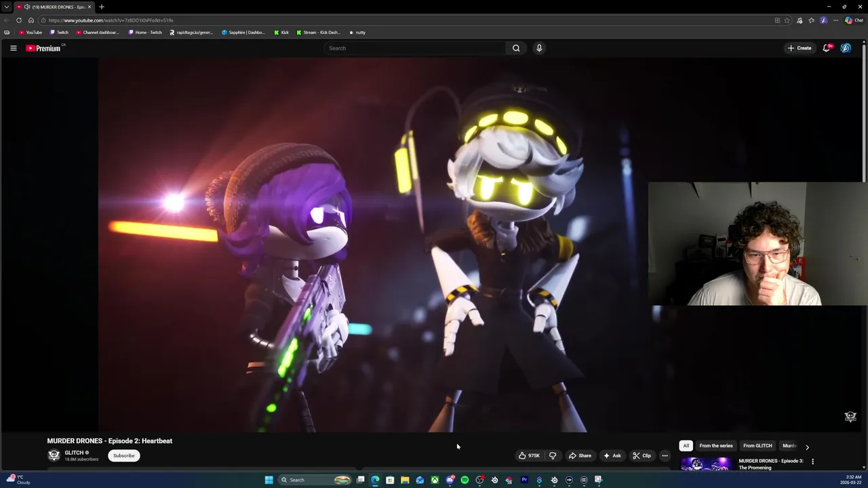Focus the YouTube search input field
The image size is (868, 488).
click(415, 48)
